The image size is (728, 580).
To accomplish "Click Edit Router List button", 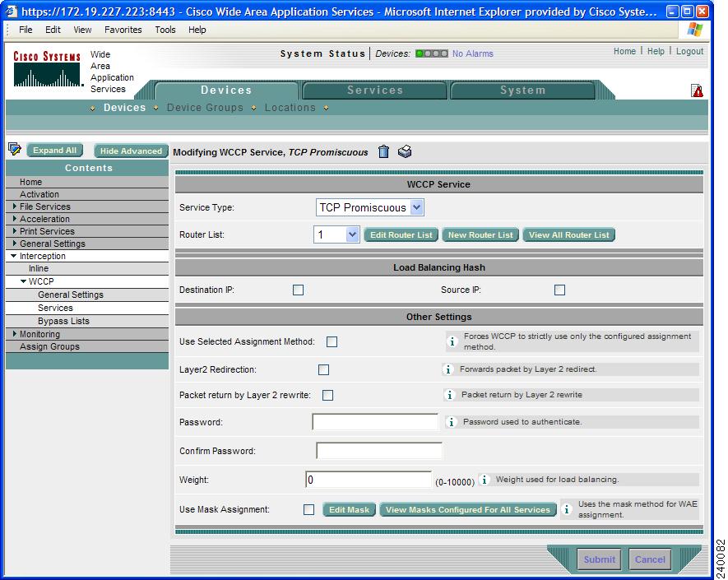I will 401,235.
